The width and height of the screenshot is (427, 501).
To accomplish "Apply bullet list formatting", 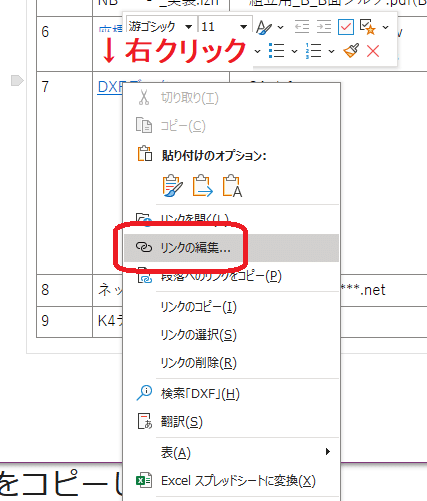I will 276,51.
